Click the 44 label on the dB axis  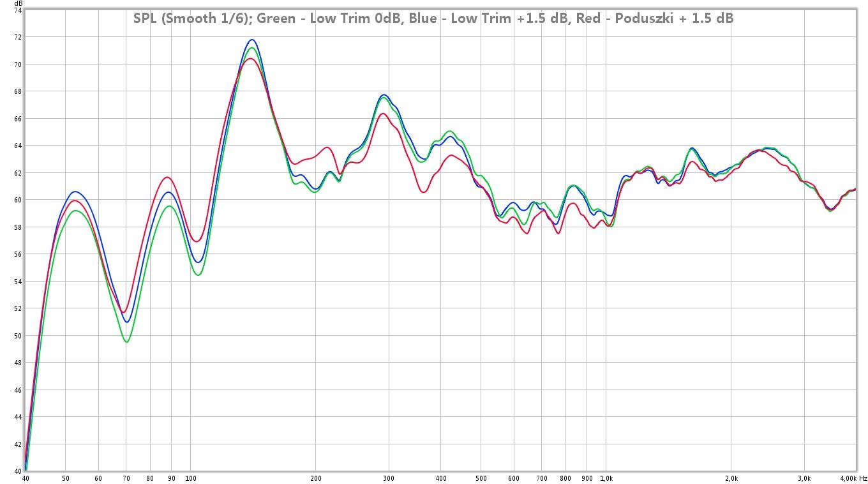[17, 417]
